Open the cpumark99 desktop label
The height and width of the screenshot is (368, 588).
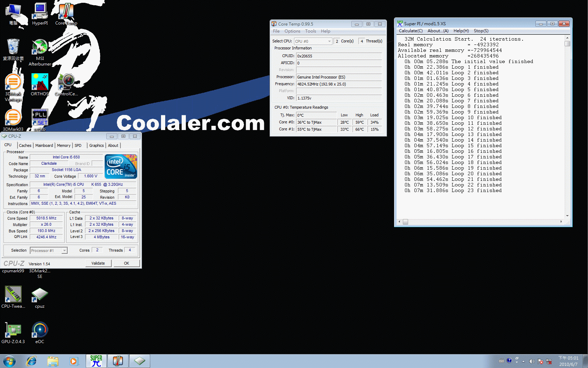click(x=13, y=271)
